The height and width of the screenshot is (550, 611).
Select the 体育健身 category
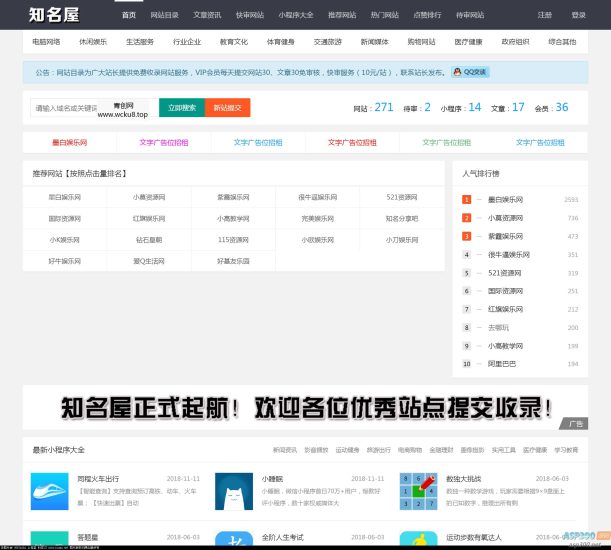click(x=281, y=42)
